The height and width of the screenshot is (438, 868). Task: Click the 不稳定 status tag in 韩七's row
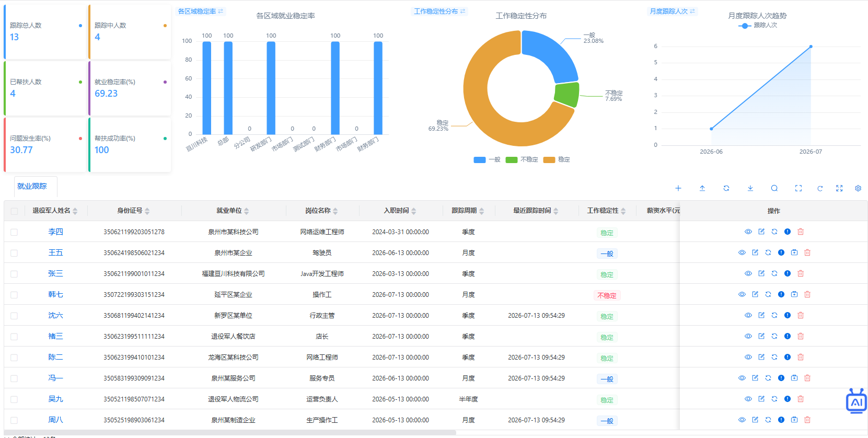coord(607,295)
